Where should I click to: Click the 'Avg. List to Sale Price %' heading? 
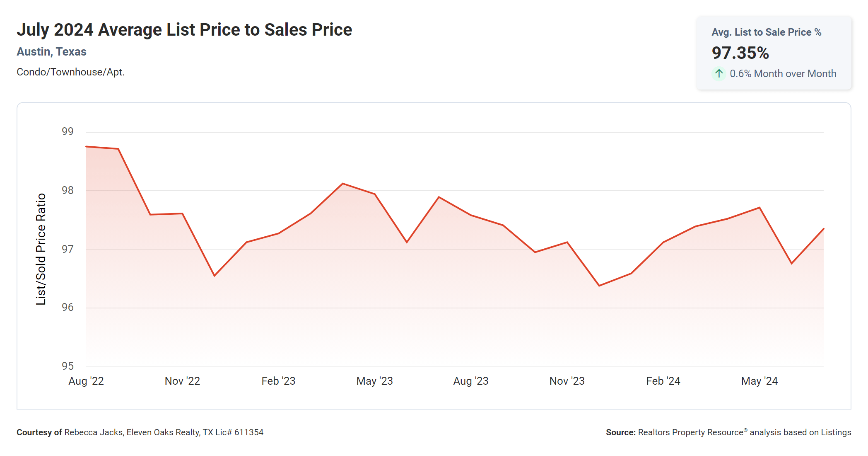(x=766, y=32)
